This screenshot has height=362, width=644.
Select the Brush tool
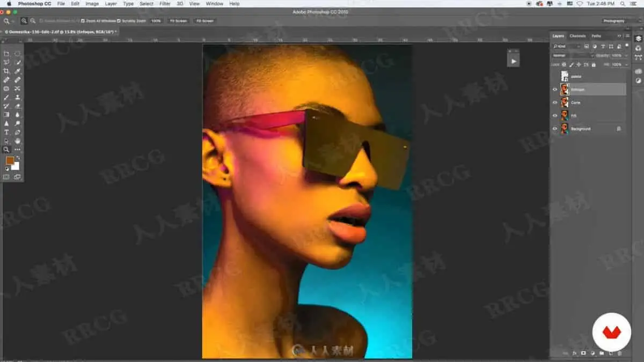(6, 97)
